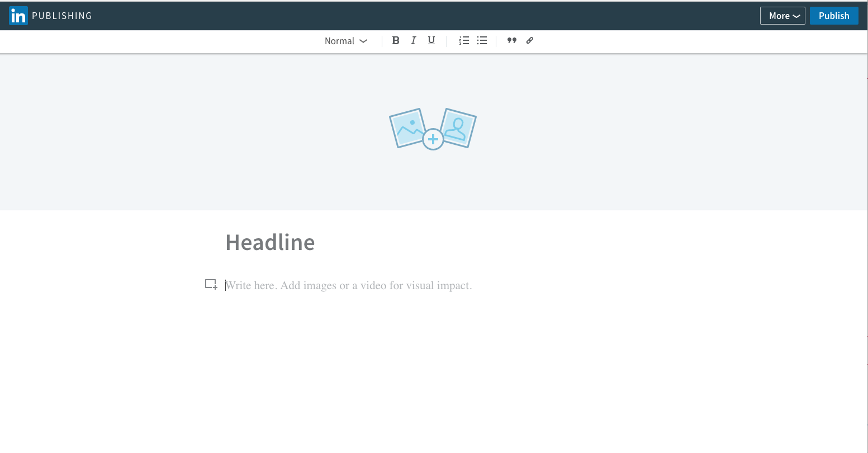
Task: Apply block quote formatting
Action: [511, 40]
